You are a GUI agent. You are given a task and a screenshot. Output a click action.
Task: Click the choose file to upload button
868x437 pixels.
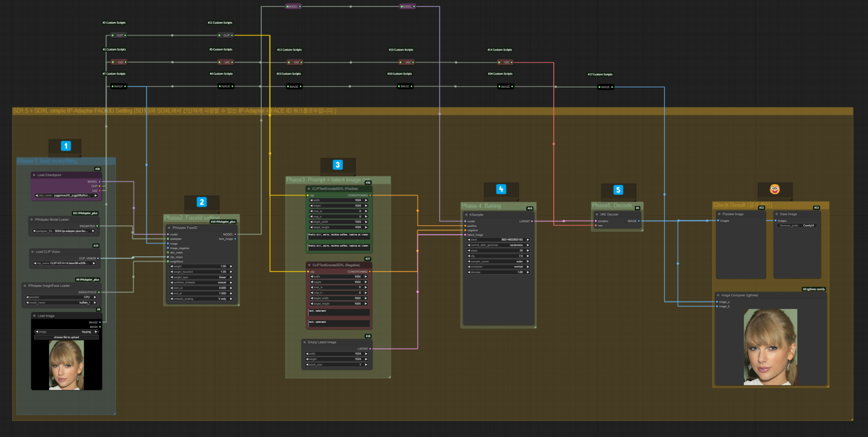pos(66,337)
